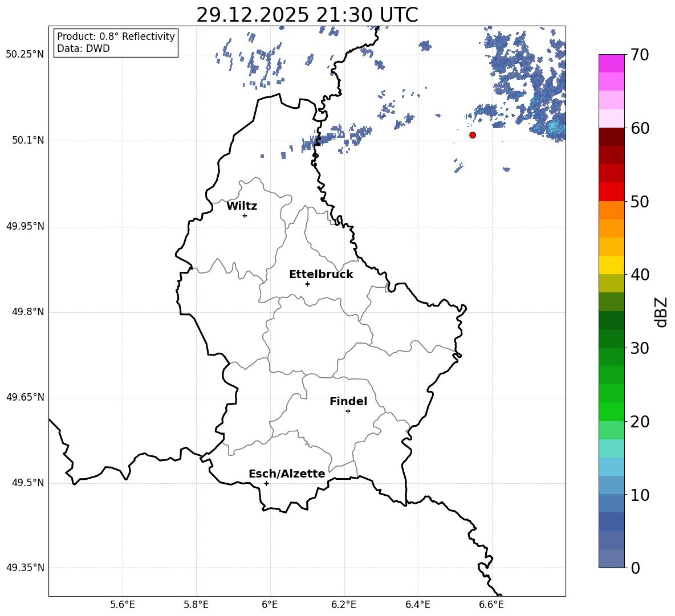Screen dimensions: 675x616
Task: Click the 49.5°N latitude label
Action: click(28, 483)
